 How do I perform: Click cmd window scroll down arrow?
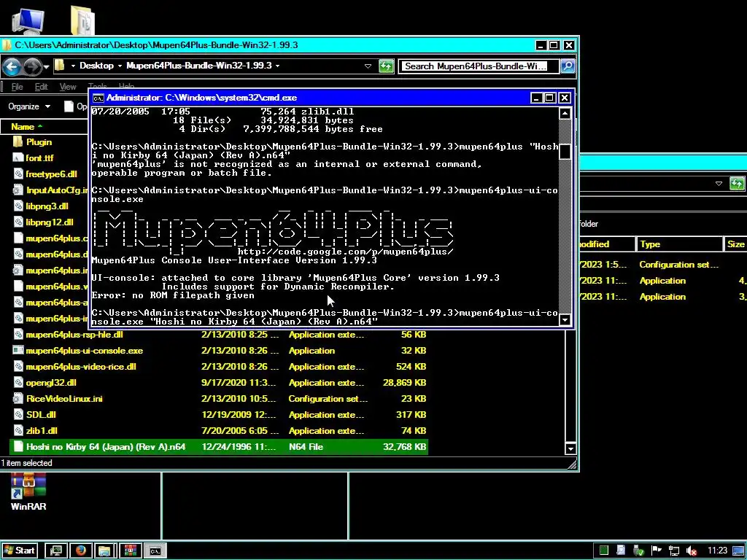coord(565,319)
